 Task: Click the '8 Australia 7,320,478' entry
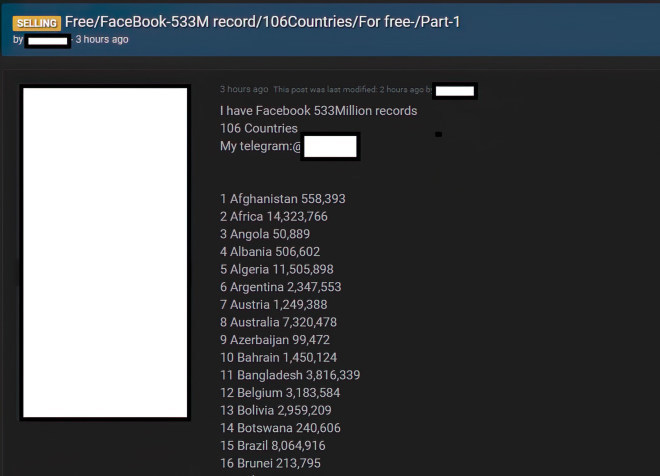[x=278, y=322]
